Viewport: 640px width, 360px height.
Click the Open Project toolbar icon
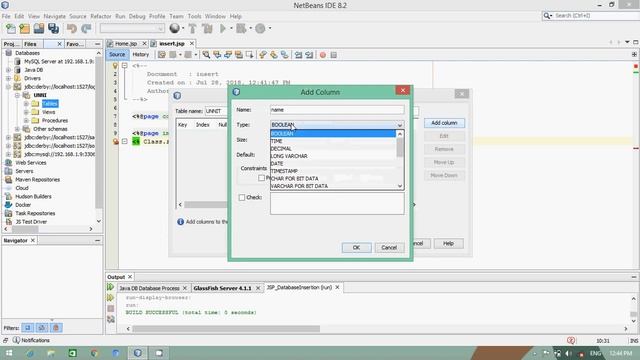tap(39, 28)
